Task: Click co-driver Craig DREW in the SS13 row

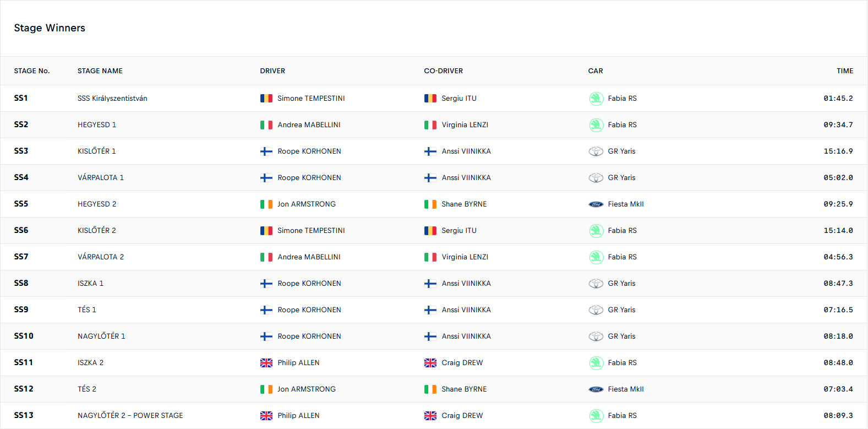Action: (462, 416)
